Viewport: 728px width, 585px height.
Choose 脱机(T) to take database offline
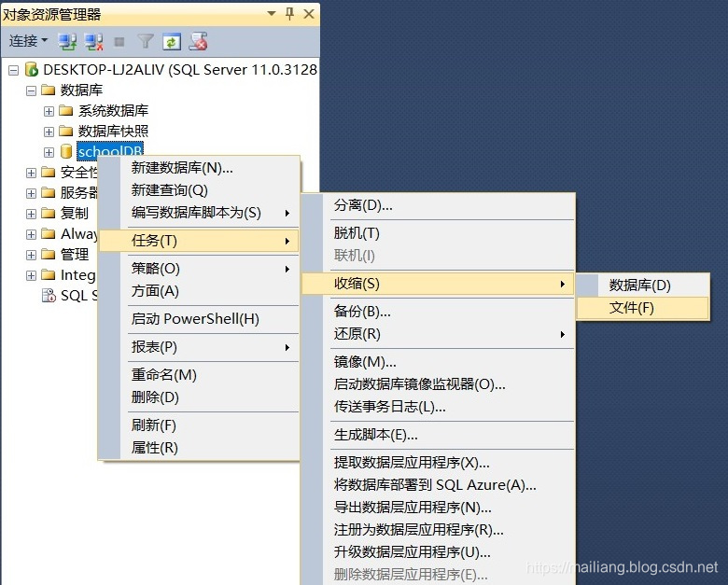438,232
